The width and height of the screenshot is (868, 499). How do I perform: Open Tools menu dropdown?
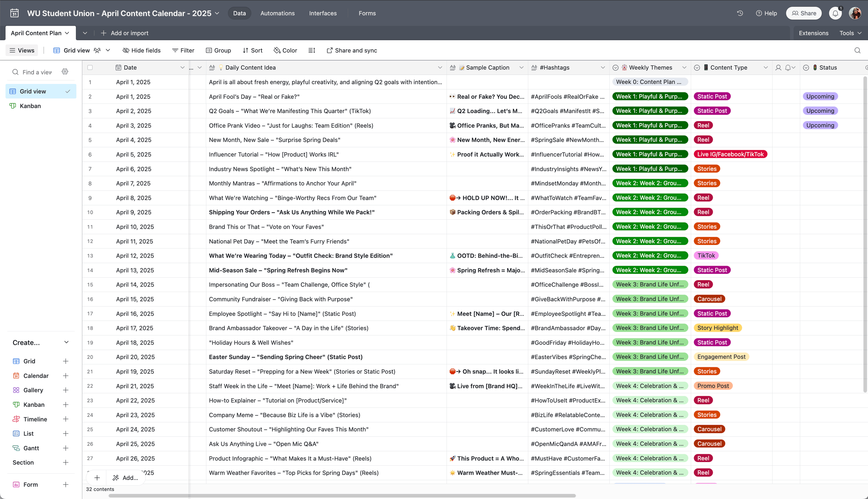[x=851, y=33]
